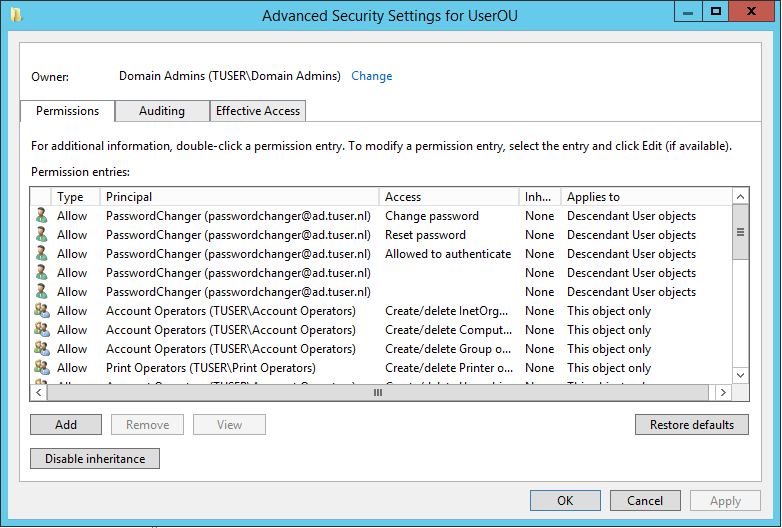Image resolution: width=782 pixels, height=528 pixels.
Task: Click group icon for Create/delete Group entry
Action: pyautogui.click(x=41, y=349)
